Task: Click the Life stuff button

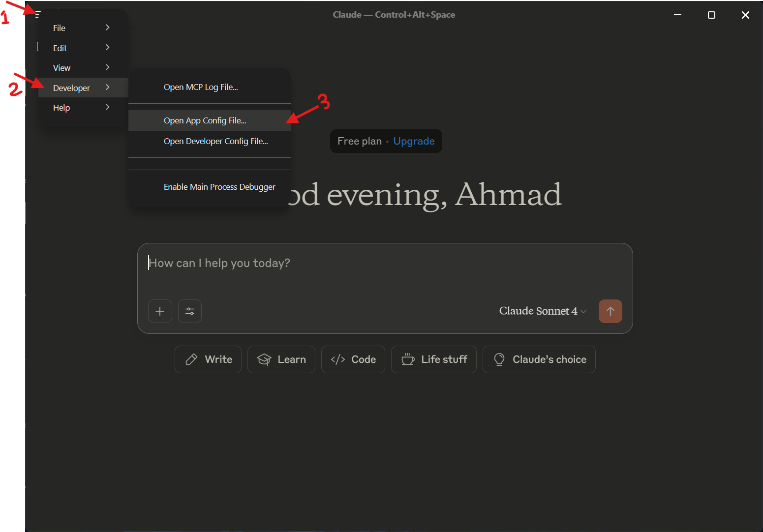Action: [434, 359]
